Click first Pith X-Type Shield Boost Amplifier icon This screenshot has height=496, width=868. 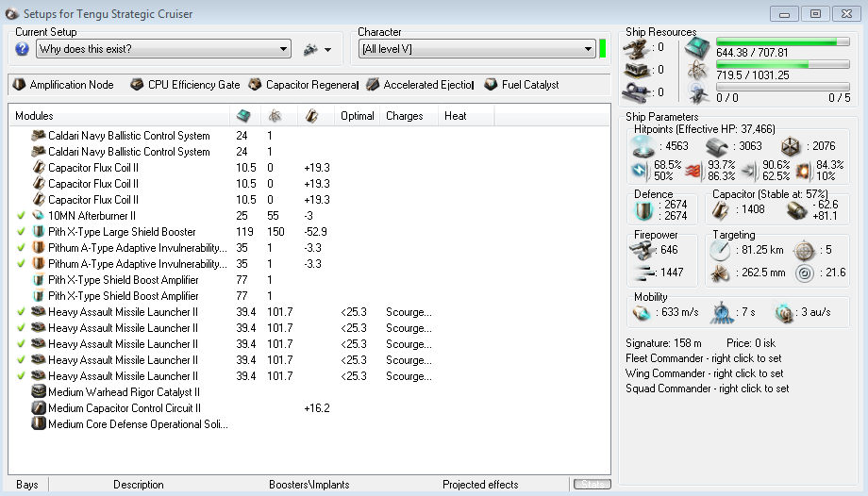coord(39,279)
